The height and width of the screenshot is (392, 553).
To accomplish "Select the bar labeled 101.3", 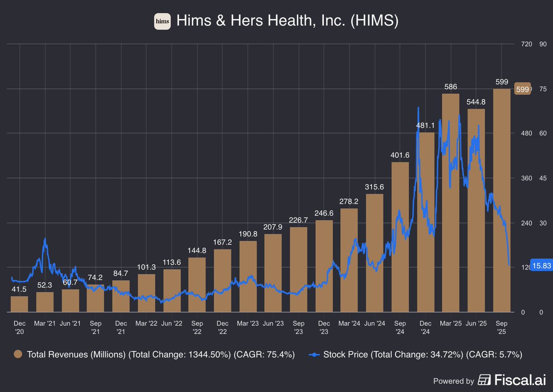I will (x=147, y=294).
